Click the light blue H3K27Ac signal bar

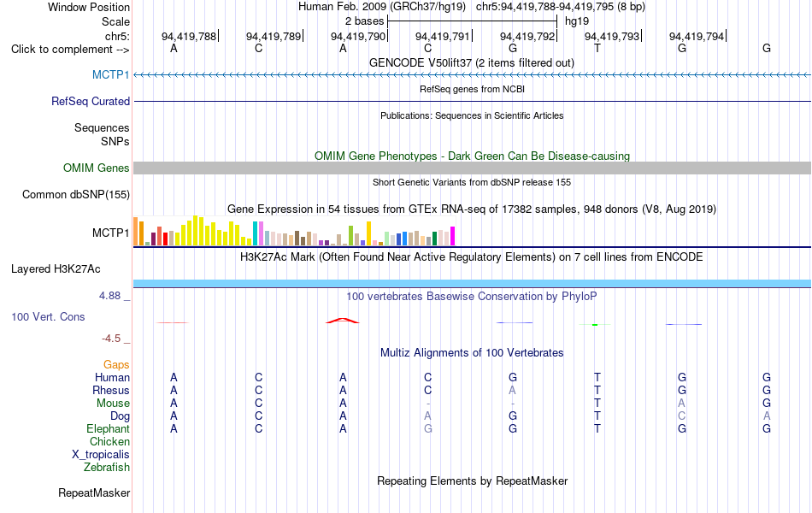click(x=473, y=284)
